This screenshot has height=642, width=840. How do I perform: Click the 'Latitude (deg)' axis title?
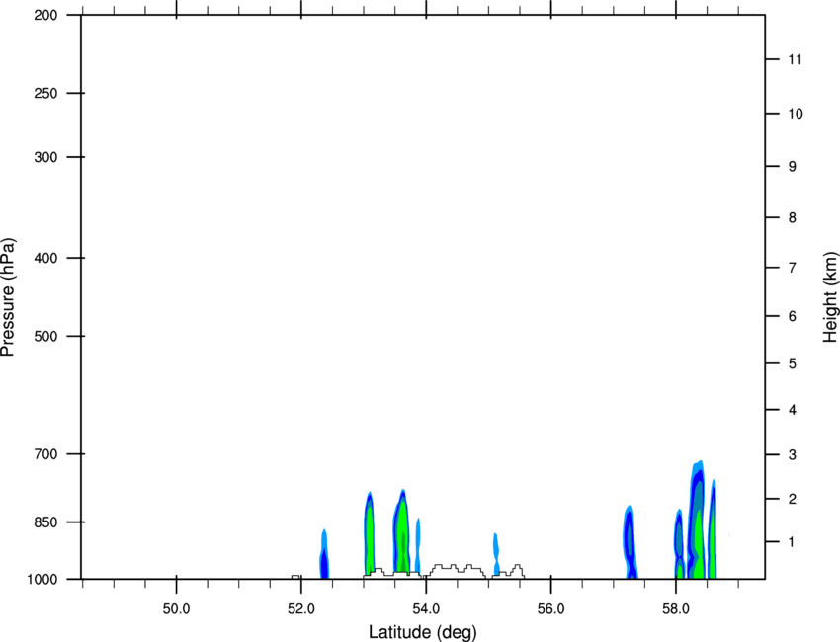pyautogui.click(x=422, y=632)
